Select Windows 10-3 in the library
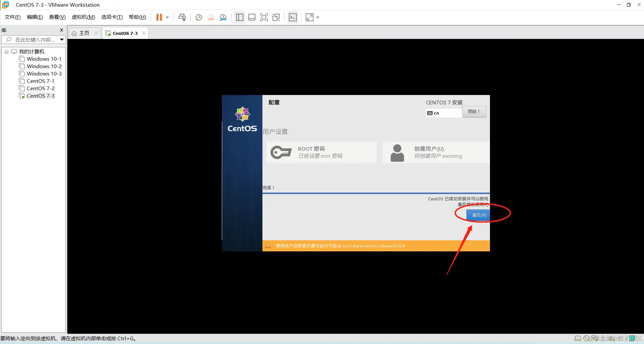This screenshot has width=644, height=344. [x=44, y=74]
